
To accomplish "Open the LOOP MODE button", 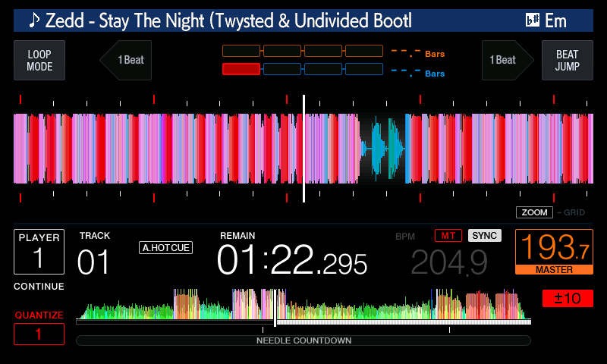I will (x=39, y=61).
